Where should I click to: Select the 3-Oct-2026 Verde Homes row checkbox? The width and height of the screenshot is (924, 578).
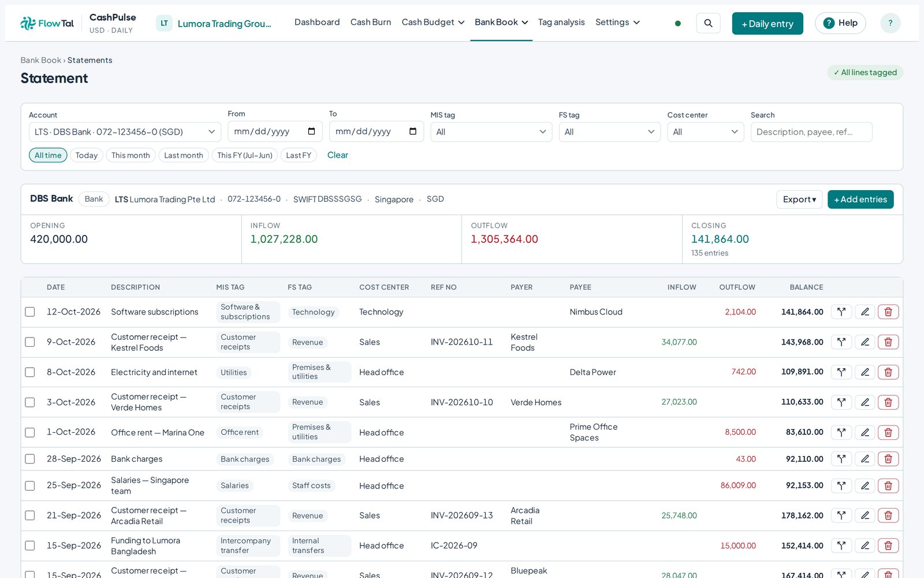[30, 402]
